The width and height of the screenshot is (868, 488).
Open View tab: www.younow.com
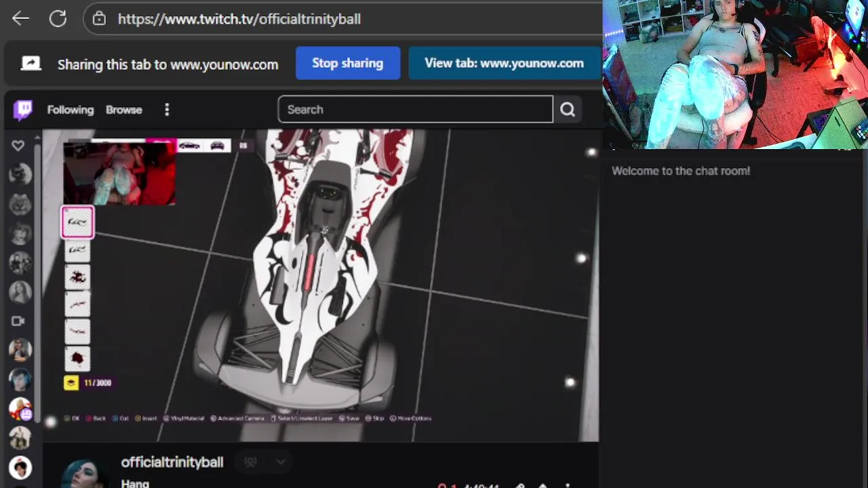coord(504,63)
